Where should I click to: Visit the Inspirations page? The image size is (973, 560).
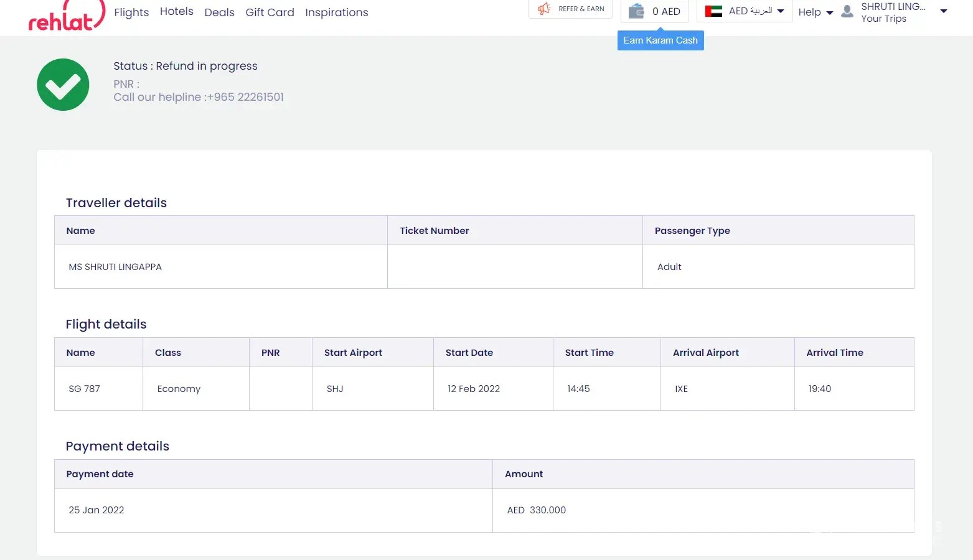tap(336, 12)
